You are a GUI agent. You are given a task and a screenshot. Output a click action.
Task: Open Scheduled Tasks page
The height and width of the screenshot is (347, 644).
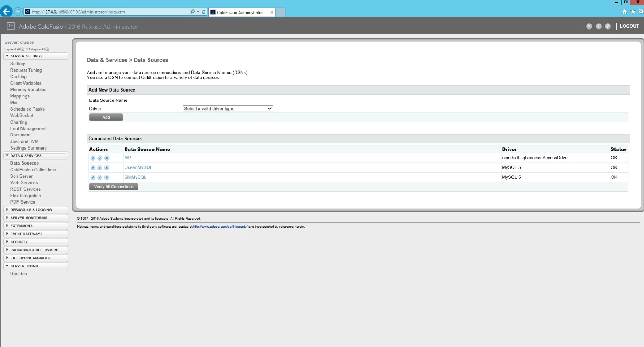[27, 109]
